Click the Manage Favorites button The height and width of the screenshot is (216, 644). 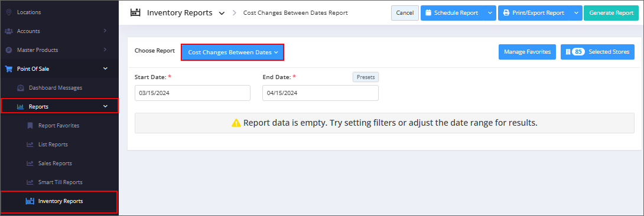pos(528,52)
